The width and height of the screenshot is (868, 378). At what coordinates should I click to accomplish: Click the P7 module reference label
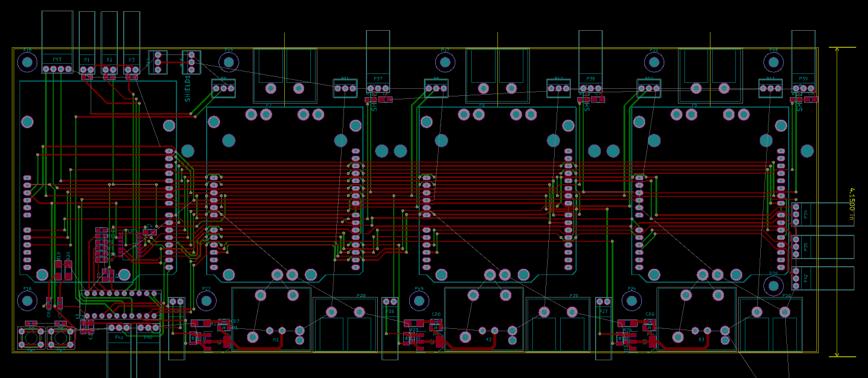point(269,105)
